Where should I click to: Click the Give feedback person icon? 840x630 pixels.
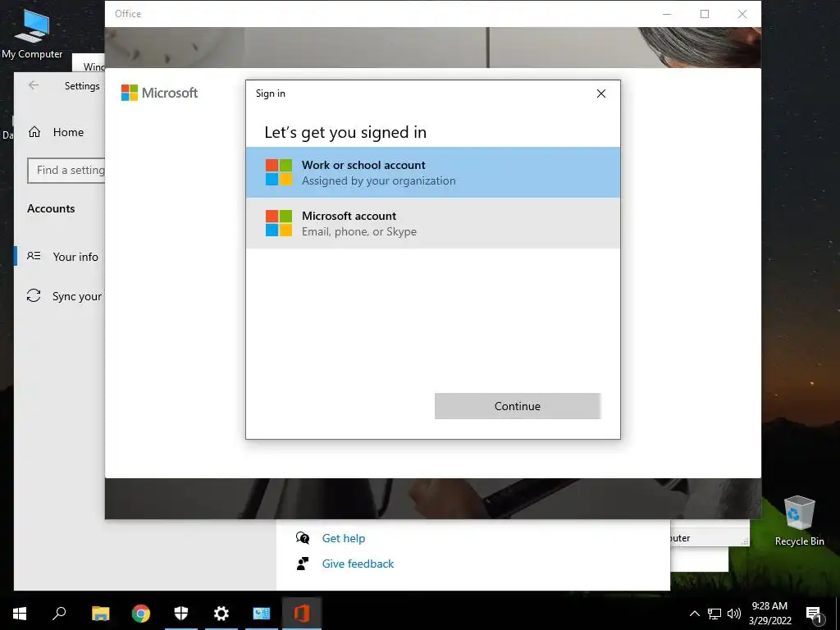pos(303,564)
